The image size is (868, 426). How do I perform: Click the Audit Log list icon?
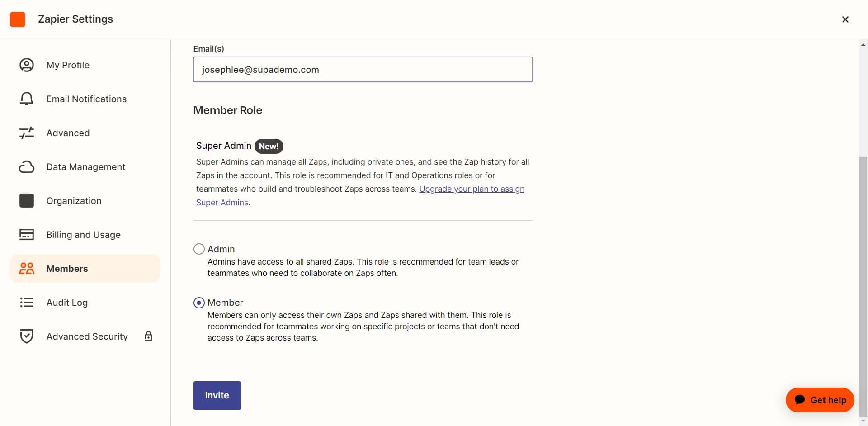pyautogui.click(x=27, y=303)
